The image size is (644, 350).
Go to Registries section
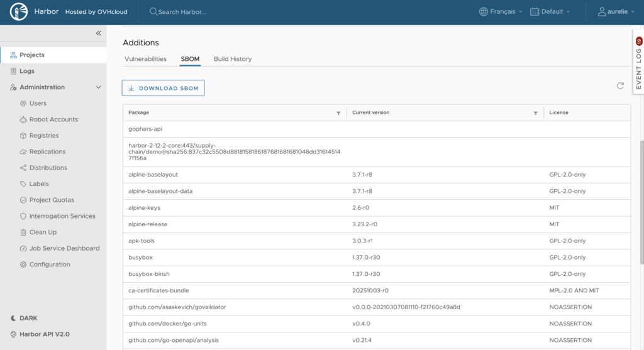click(x=44, y=136)
